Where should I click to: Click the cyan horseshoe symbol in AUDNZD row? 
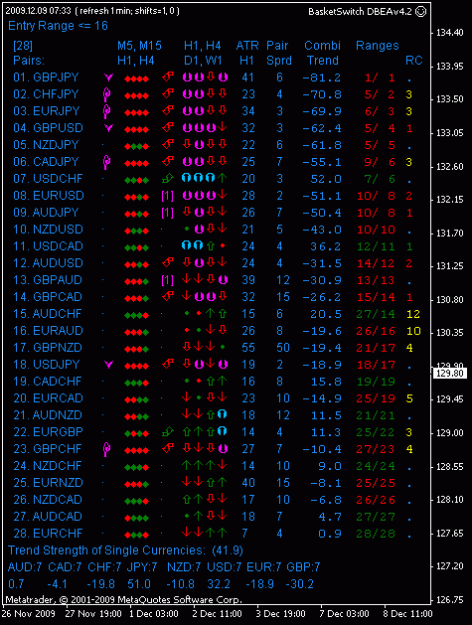click(x=222, y=415)
